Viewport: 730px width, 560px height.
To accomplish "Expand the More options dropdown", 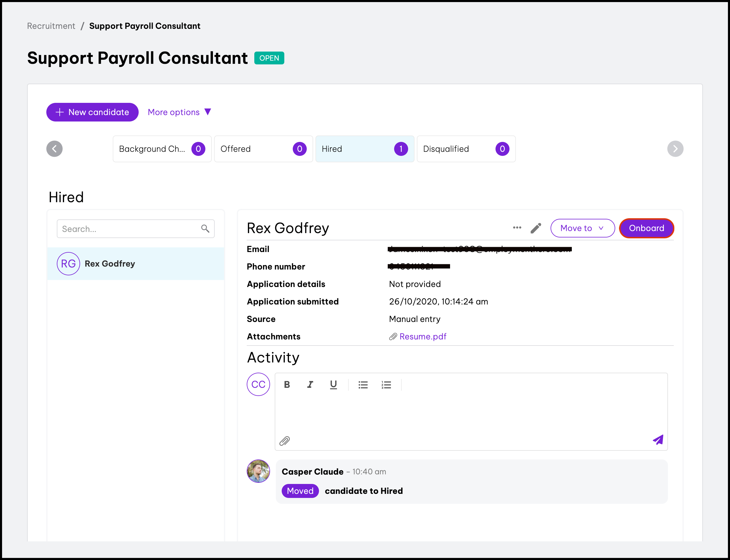I will [x=179, y=112].
